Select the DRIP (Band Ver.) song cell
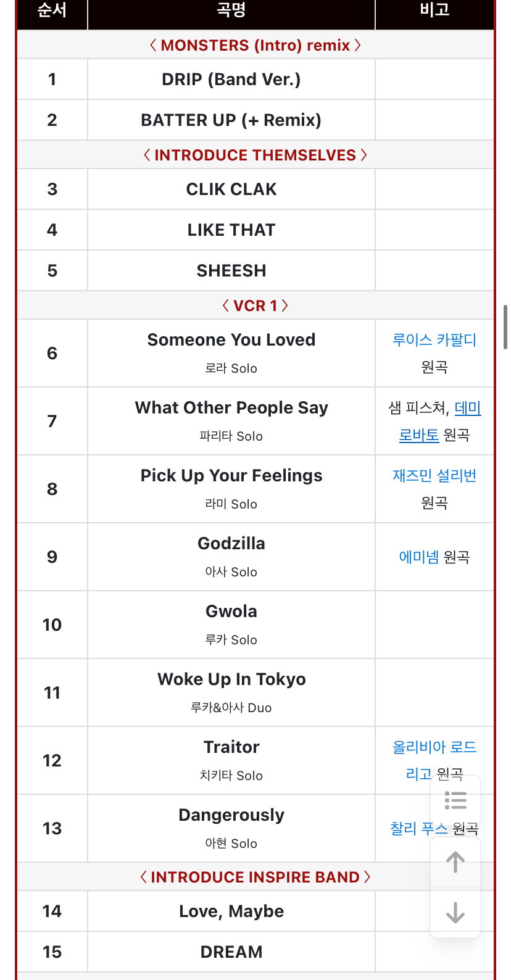Screen dimensions: 511x980 click(231, 80)
